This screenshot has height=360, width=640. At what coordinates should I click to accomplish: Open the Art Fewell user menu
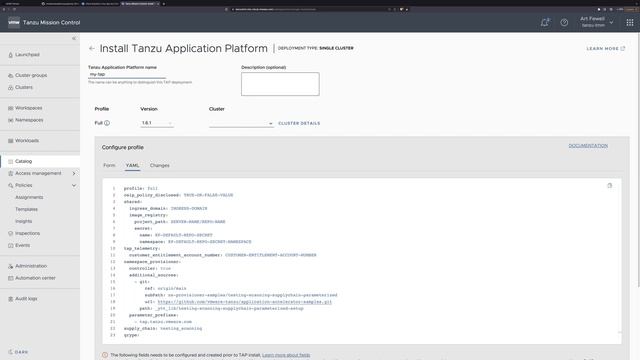[x=596, y=22]
